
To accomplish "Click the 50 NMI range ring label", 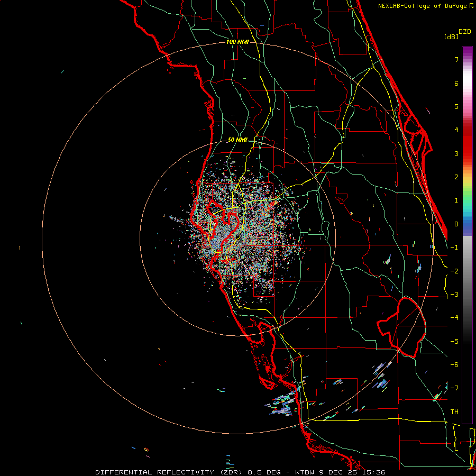I will (237, 140).
